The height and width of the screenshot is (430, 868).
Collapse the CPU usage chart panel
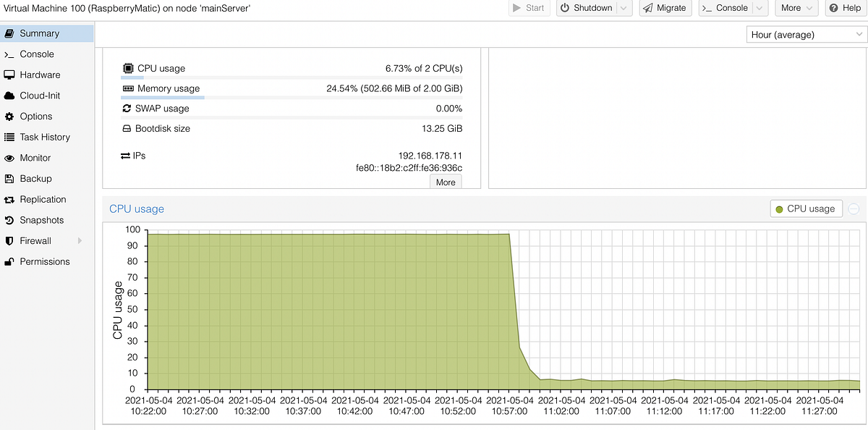tap(854, 208)
